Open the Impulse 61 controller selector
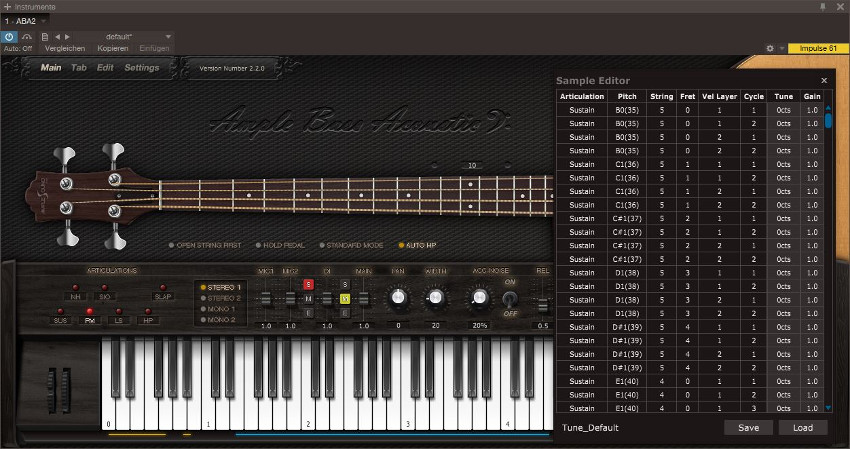This screenshot has width=850, height=449. [x=818, y=48]
